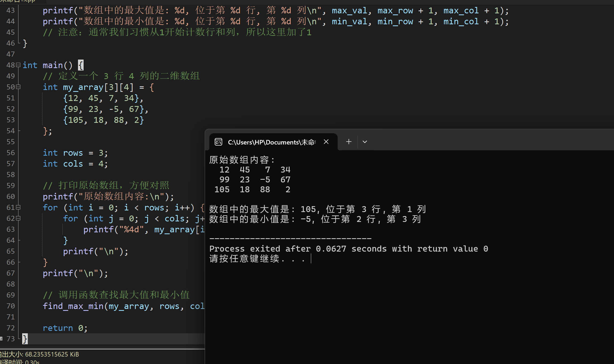Open the terminal new-tab dropdown chevron

point(365,142)
